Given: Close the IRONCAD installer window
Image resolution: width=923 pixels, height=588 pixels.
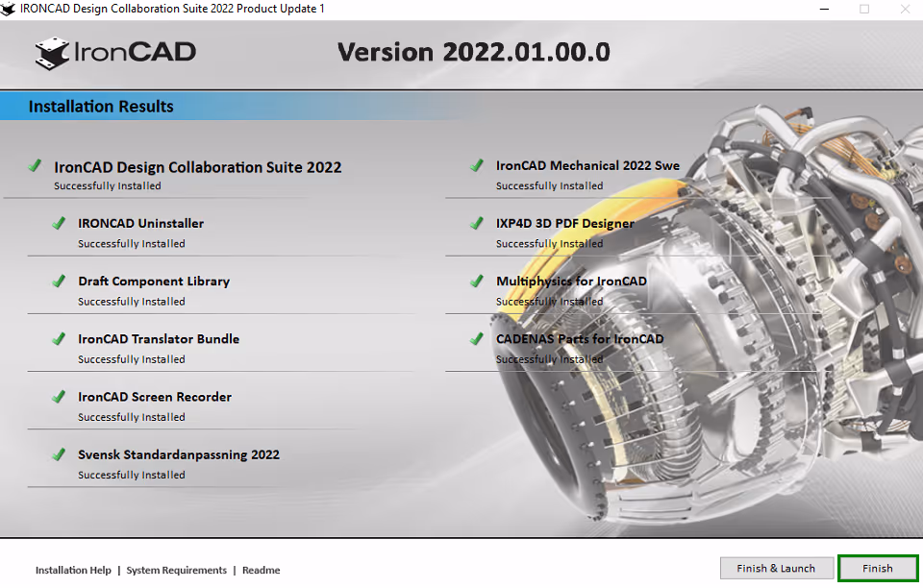Looking at the screenshot, I should pyautogui.click(x=905, y=9).
